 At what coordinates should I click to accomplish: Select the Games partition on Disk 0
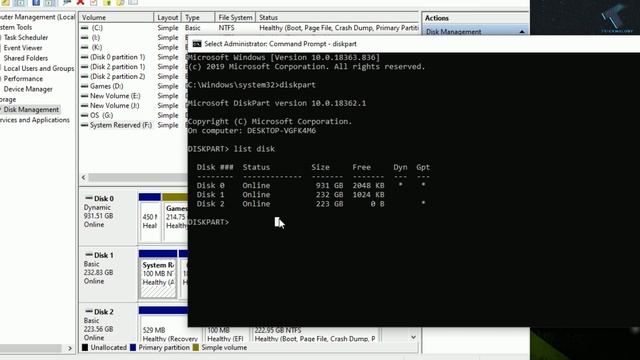(175, 218)
